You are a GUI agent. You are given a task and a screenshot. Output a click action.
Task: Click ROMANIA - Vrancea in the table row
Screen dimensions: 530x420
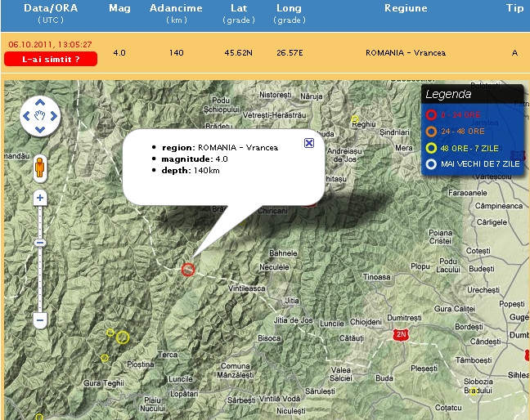[x=406, y=52]
